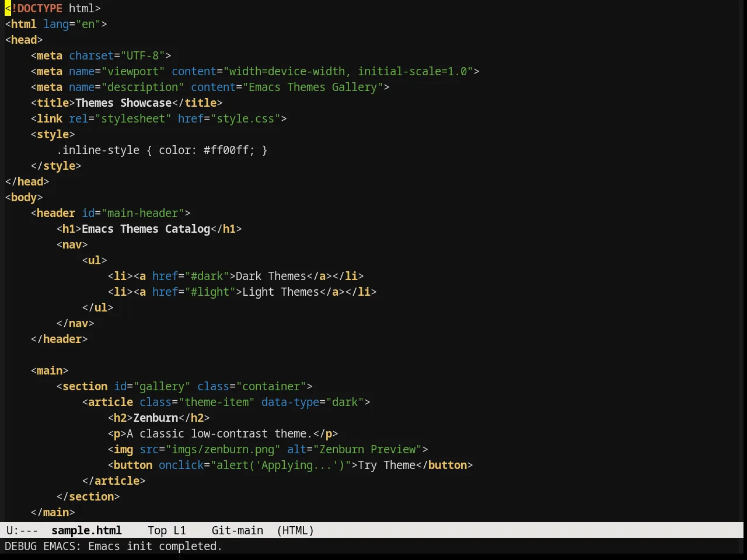Click the L1 line number indicator
This screenshot has height=560, width=747.
180,530
